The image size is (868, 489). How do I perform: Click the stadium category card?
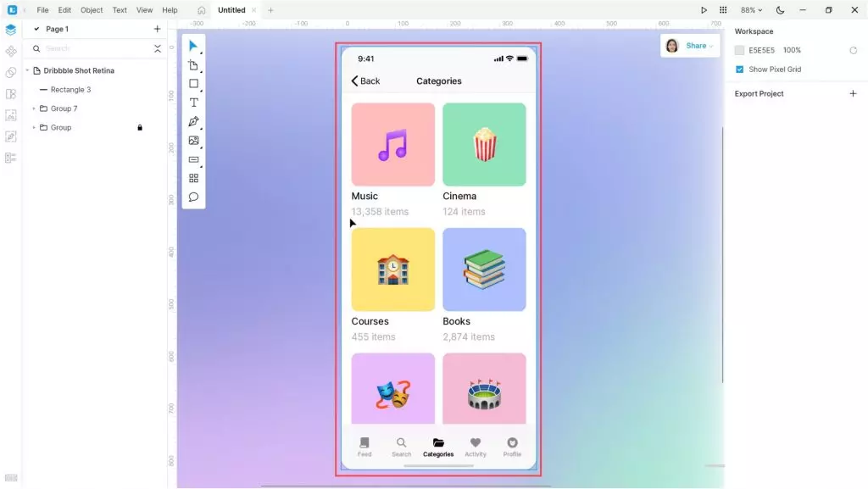tap(484, 389)
